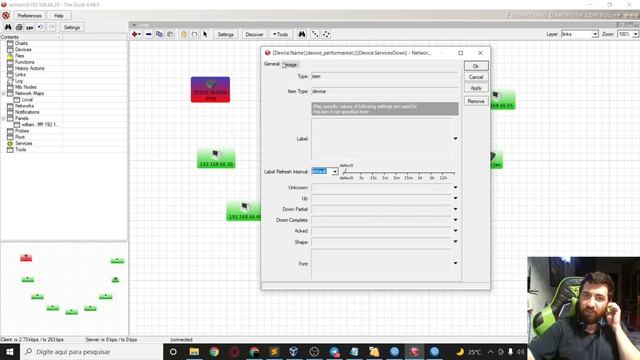Click the binoculars find icon above Contents
This screenshot has height=360, width=640.
tap(8, 27)
